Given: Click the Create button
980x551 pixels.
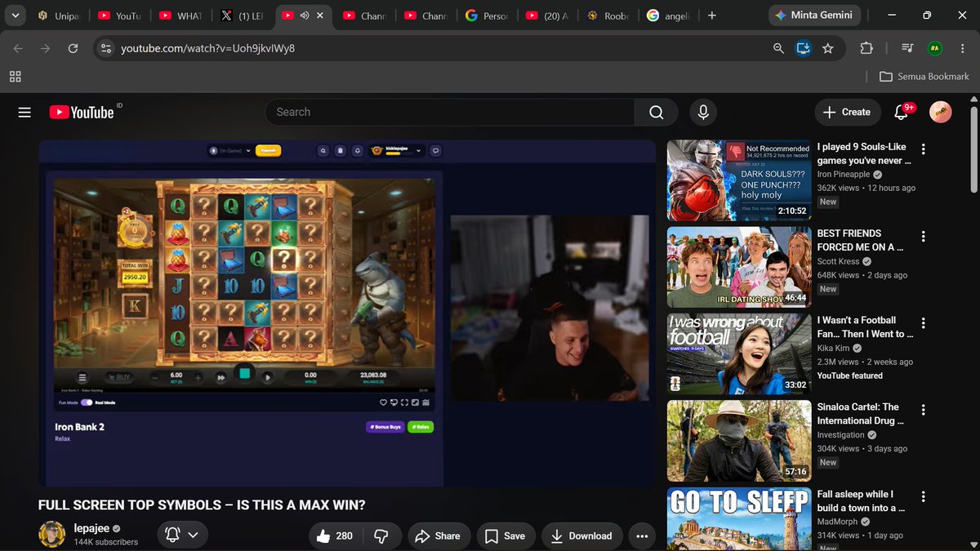Looking at the screenshot, I should click(x=847, y=112).
